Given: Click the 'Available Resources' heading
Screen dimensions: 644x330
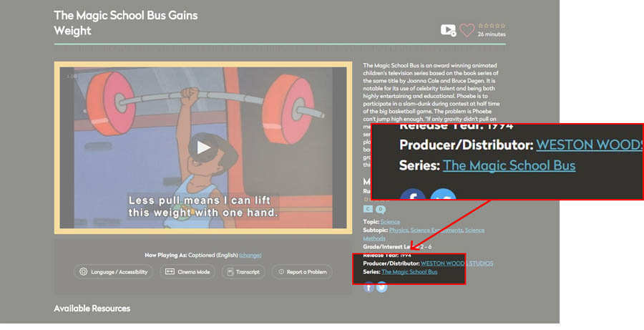Looking at the screenshot, I should click(x=92, y=309).
